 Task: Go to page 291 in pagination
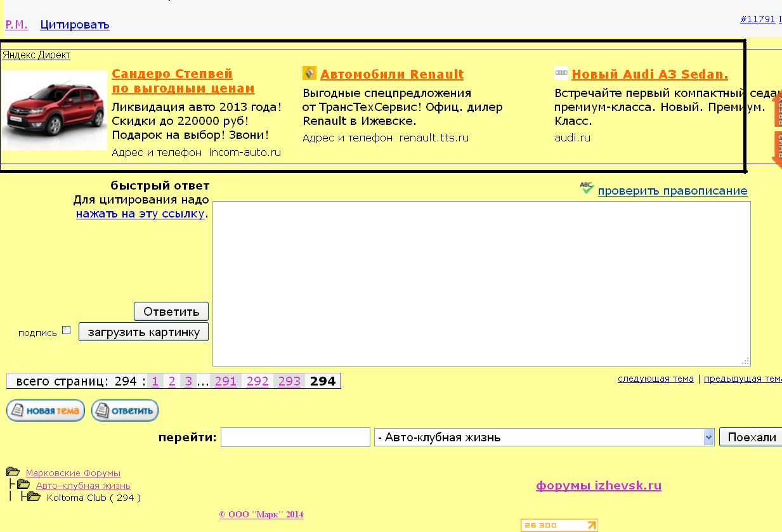click(x=226, y=381)
